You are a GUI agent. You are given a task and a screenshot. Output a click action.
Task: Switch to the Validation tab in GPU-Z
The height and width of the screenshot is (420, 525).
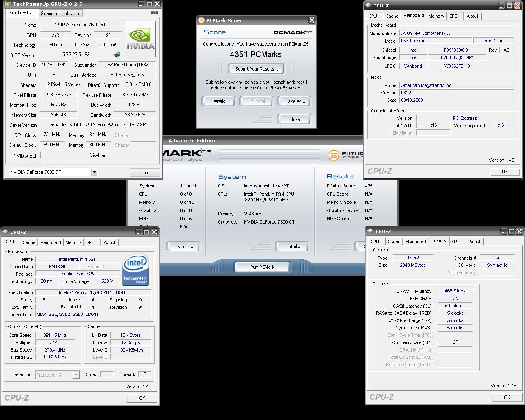[x=71, y=14]
